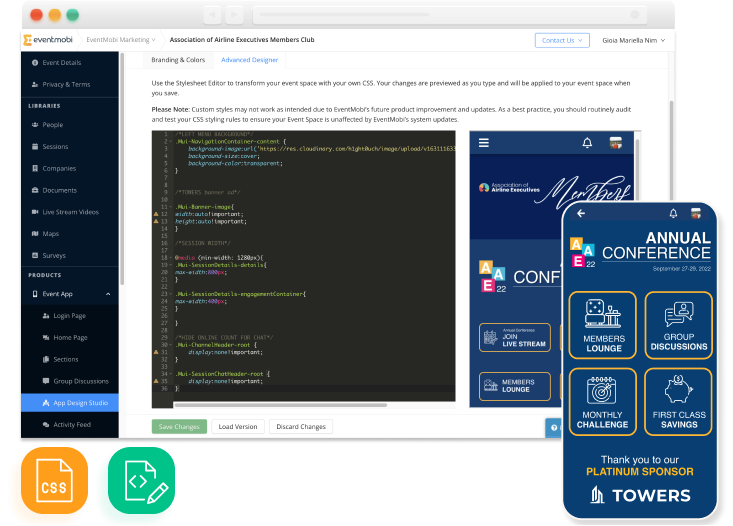Open Live Stream Videos
Viewport: 733px width, 526px height.
point(70,212)
